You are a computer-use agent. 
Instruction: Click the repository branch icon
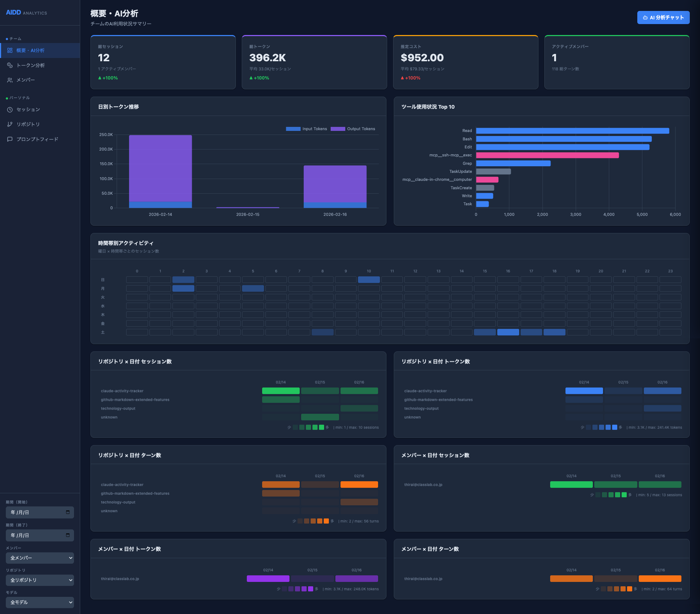pyautogui.click(x=10, y=124)
